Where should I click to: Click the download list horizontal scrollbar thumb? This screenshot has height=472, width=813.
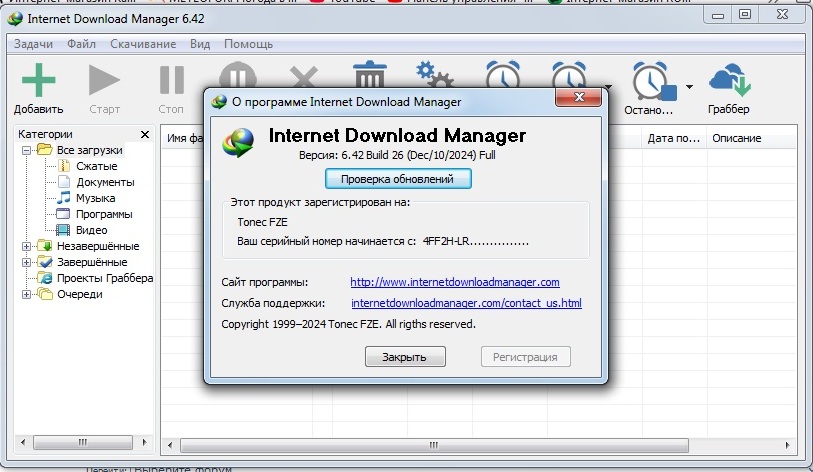pos(434,445)
